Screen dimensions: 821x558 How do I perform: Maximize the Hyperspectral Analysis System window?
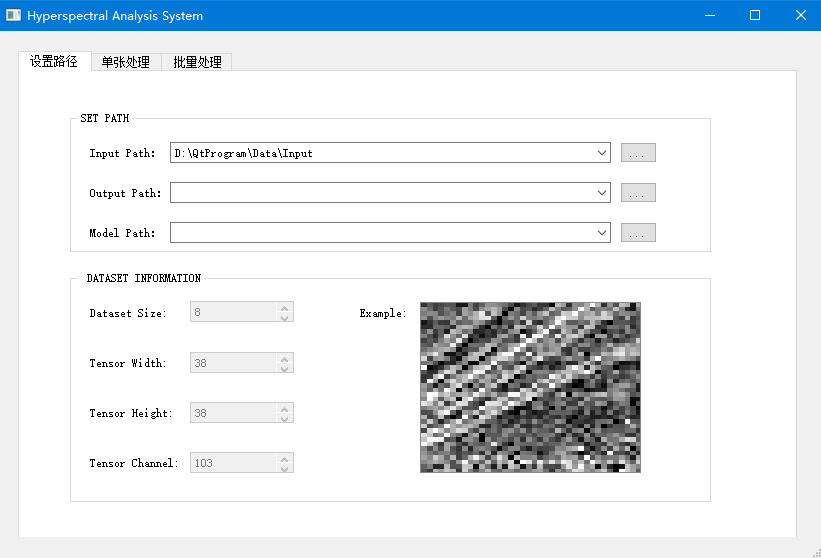click(x=755, y=15)
